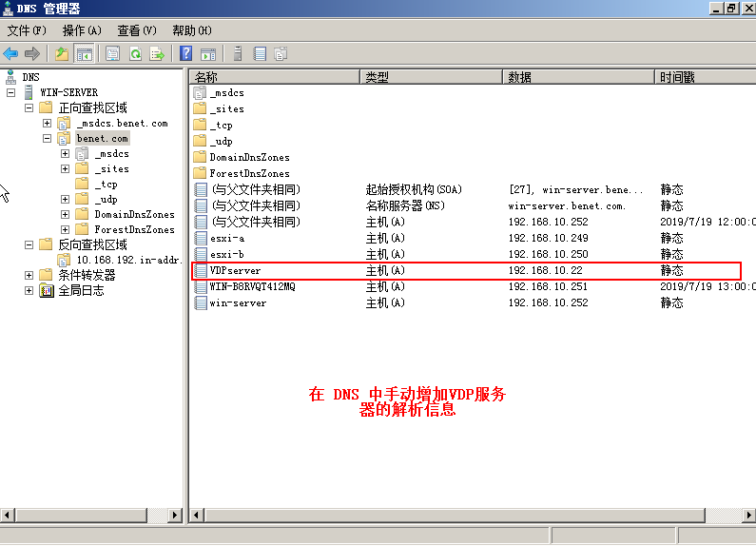Select the benet.com zone in tree
Viewport: 756px width, 546px height.
(103, 139)
